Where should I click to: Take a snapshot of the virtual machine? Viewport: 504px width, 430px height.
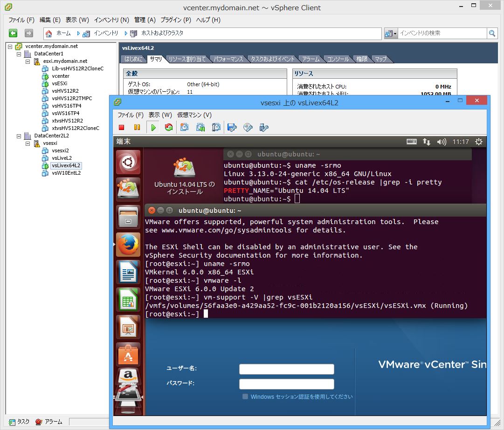click(x=185, y=128)
